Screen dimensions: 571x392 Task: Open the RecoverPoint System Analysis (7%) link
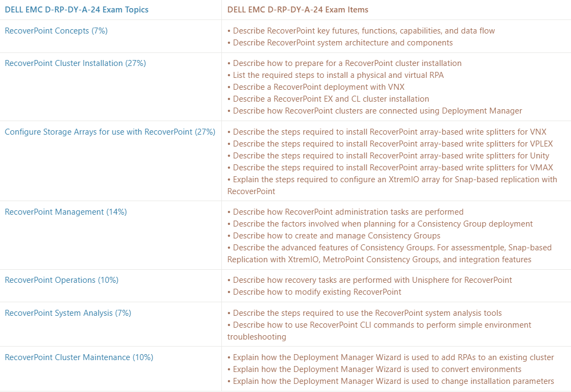(68, 313)
